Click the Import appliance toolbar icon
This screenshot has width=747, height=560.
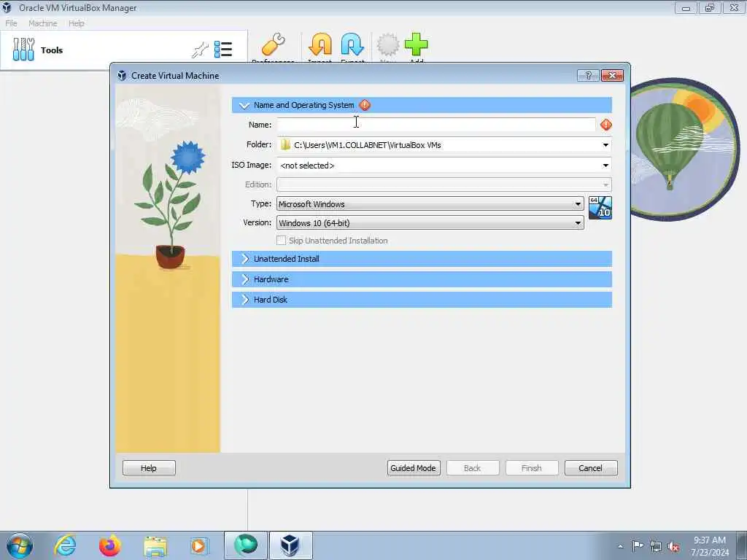[x=320, y=44]
